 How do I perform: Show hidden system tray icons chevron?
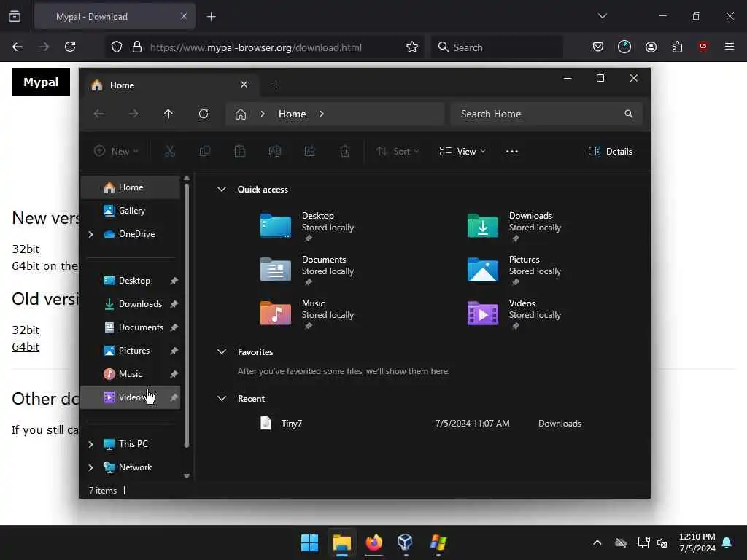597,542
